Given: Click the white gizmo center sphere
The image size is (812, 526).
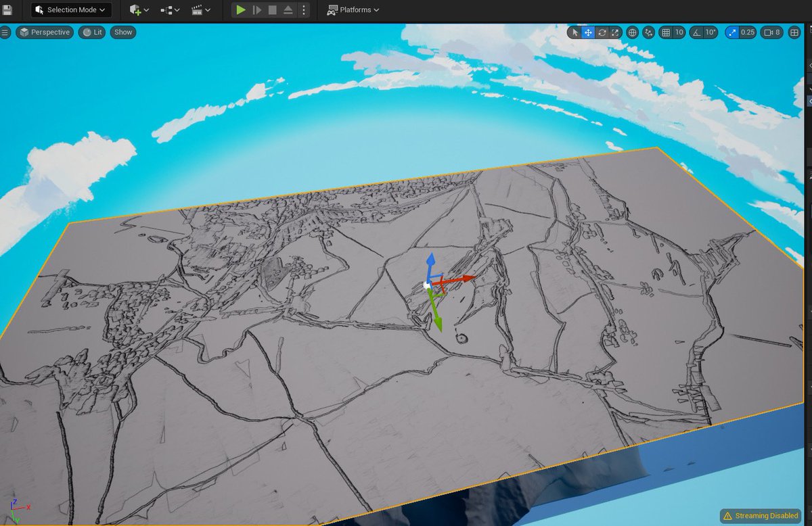Looking at the screenshot, I should coord(427,285).
